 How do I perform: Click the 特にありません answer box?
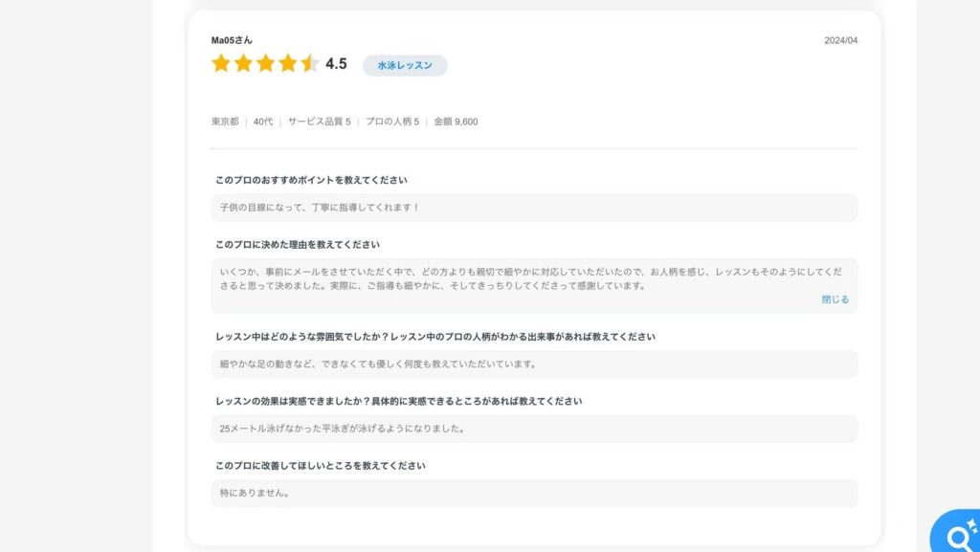pos(534,493)
